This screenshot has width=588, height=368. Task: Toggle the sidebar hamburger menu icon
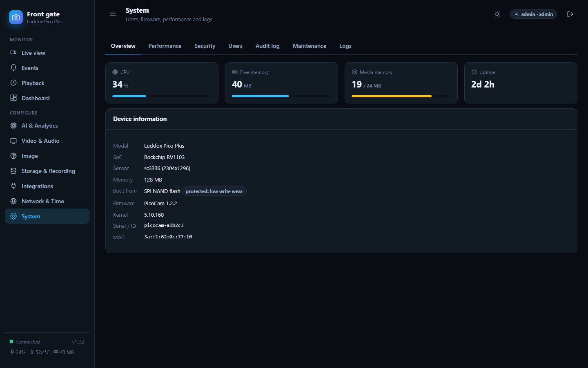[113, 14]
